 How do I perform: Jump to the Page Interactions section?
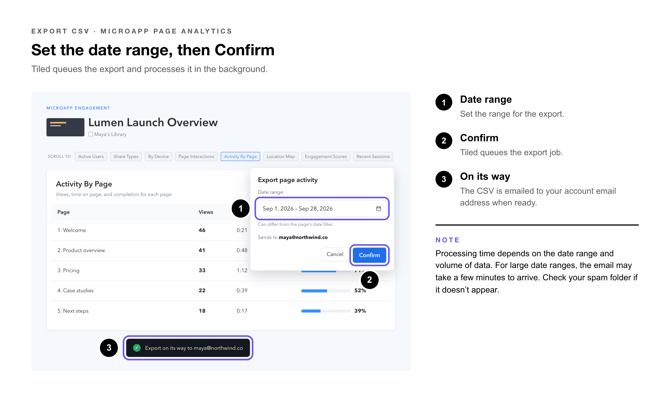196,156
